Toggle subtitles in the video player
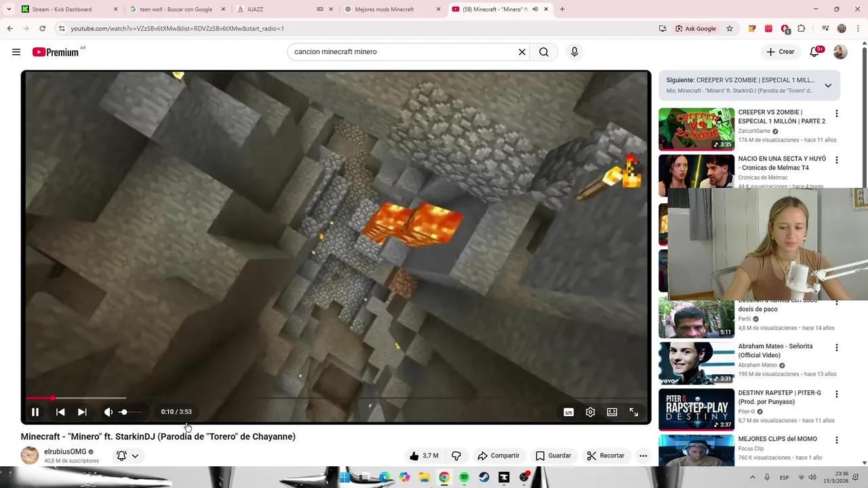868x488 pixels. [569, 411]
